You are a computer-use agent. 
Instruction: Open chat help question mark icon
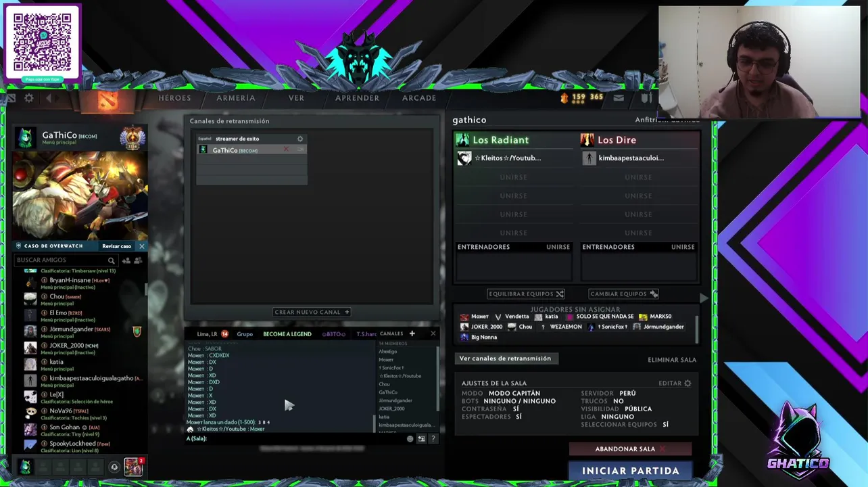433,439
